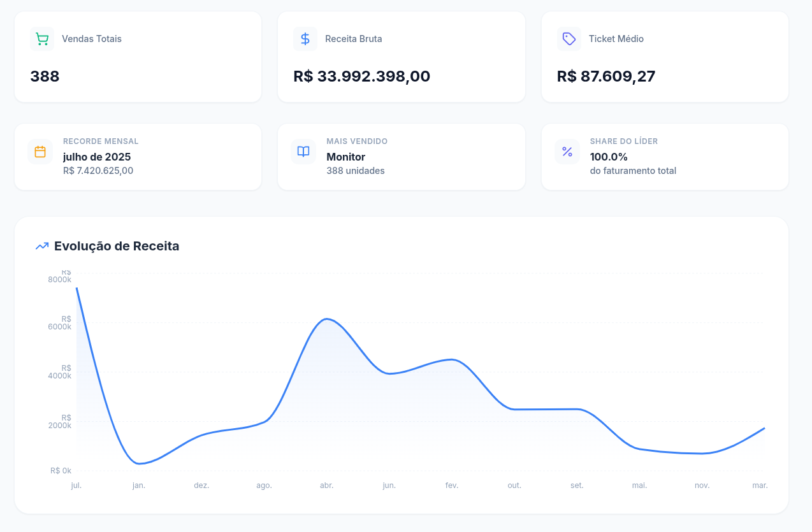This screenshot has height=532, width=812.
Task: Click the R$ 7.420.625,00 record amount
Action: pos(98,171)
